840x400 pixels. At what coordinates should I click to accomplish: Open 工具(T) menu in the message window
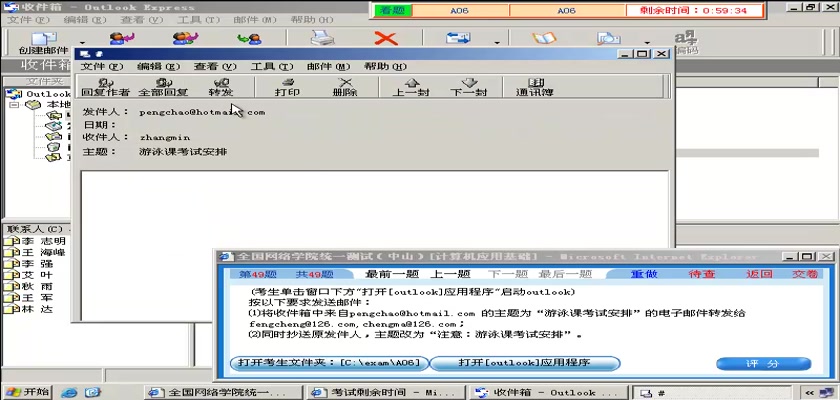point(272,66)
